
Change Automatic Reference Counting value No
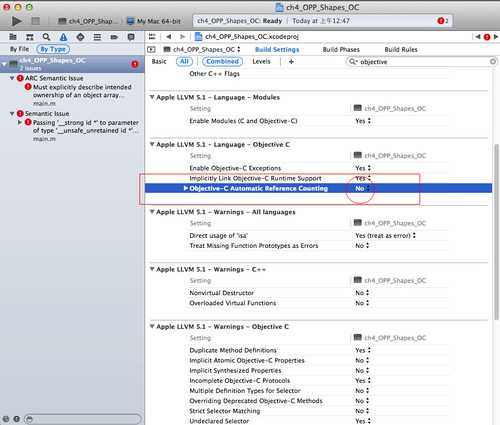[362, 189]
